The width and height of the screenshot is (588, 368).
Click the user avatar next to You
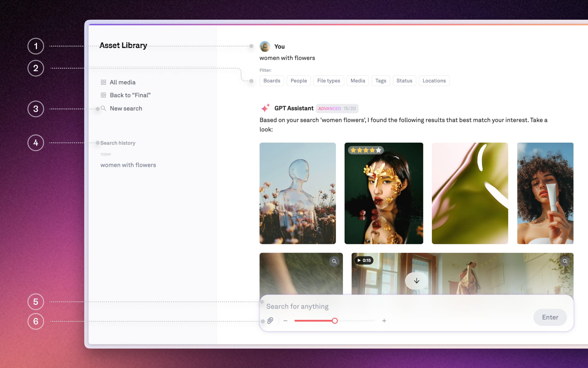click(x=265, y=46)
